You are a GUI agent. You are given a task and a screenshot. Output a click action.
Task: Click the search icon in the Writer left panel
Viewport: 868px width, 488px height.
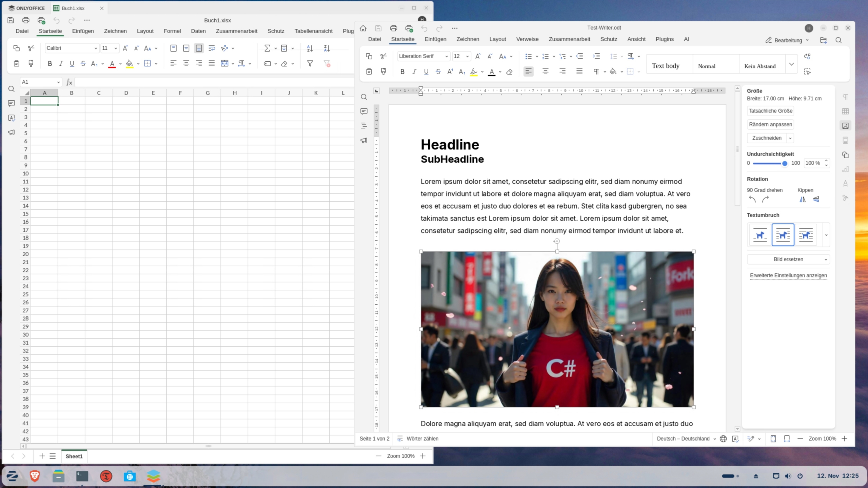click(364, 97)
